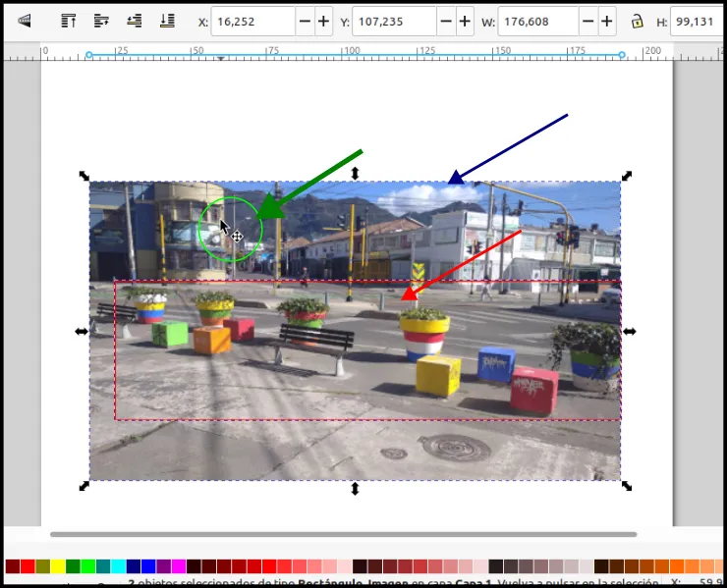Decrease the X value with minus button
The width and height of the screenshot is (727, 588).
pos(305,22)
